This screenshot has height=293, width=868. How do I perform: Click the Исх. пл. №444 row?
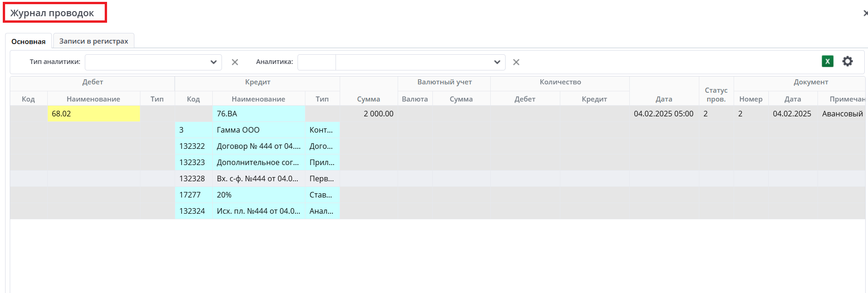point(258,211)
